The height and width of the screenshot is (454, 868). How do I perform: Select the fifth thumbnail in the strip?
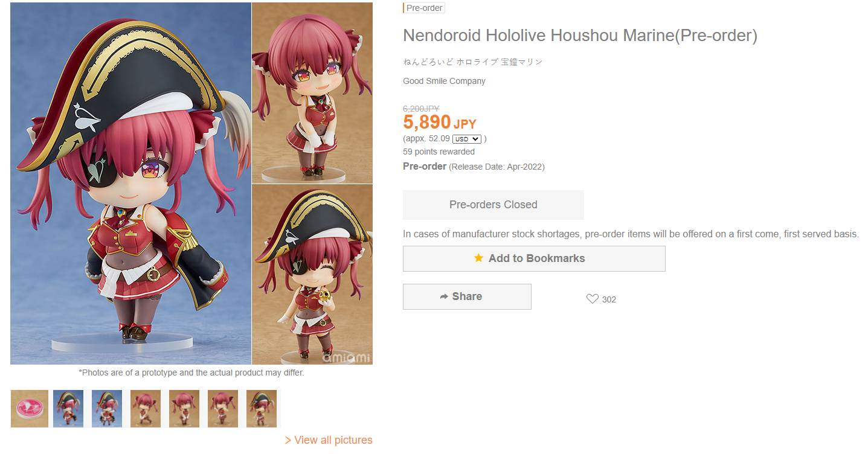184,409
